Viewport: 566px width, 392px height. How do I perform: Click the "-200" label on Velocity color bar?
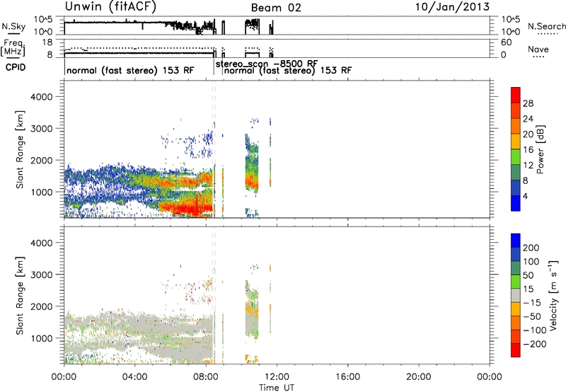[534, 344]
